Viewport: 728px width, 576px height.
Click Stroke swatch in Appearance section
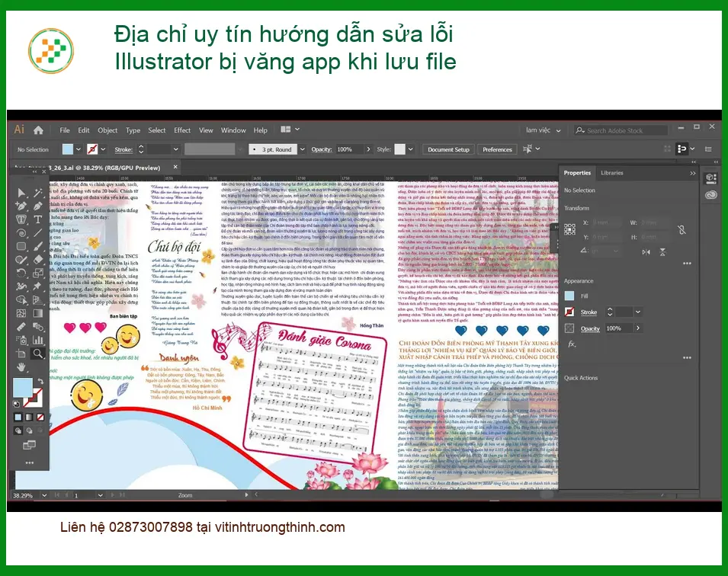coord(569,312)
